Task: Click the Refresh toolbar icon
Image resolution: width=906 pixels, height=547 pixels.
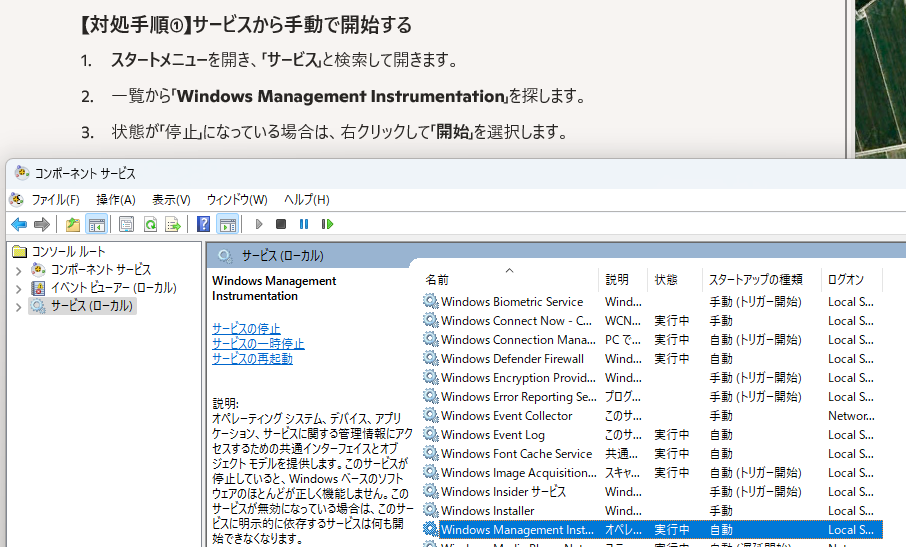Action: [x=150, y=224]
